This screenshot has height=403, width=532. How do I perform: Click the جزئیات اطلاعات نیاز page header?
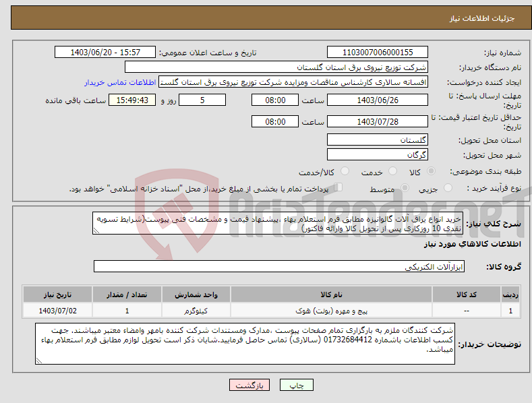pos(482,18)
